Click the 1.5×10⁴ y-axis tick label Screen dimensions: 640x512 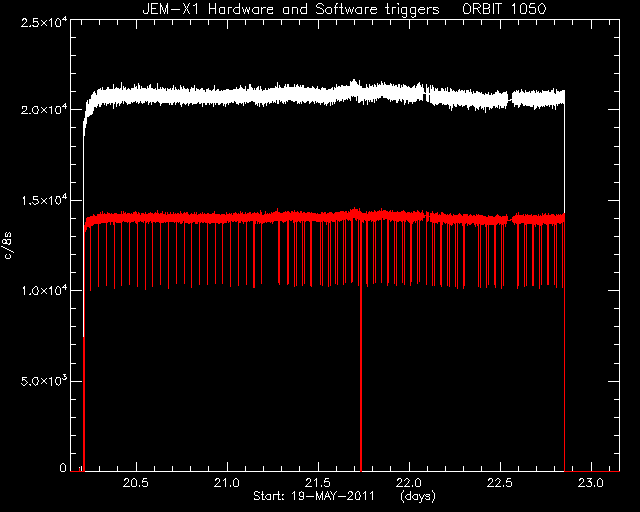[44, 200]
